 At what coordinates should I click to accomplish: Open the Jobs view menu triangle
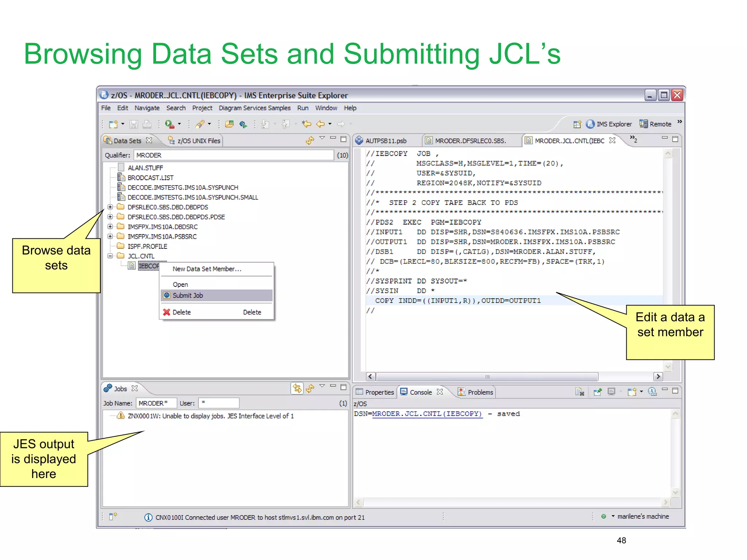(322, 386)
